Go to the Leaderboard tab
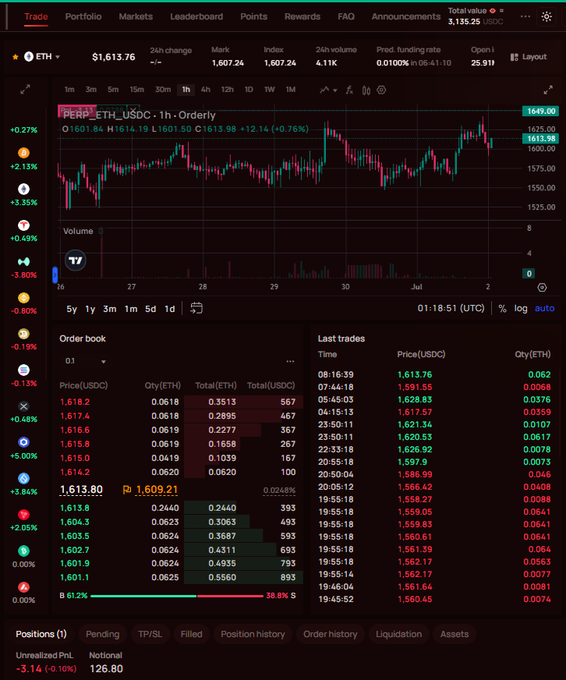The image size is (566, 680). tap(196, 16)
